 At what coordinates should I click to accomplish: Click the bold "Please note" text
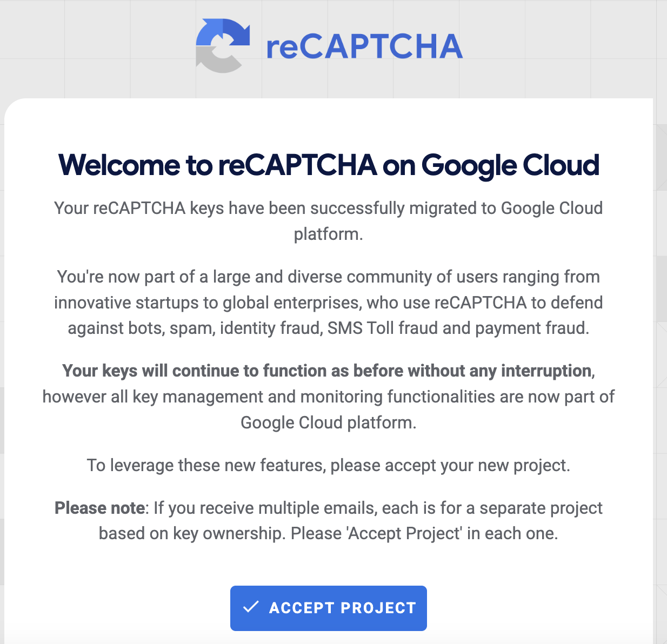(x=100, y=508)
